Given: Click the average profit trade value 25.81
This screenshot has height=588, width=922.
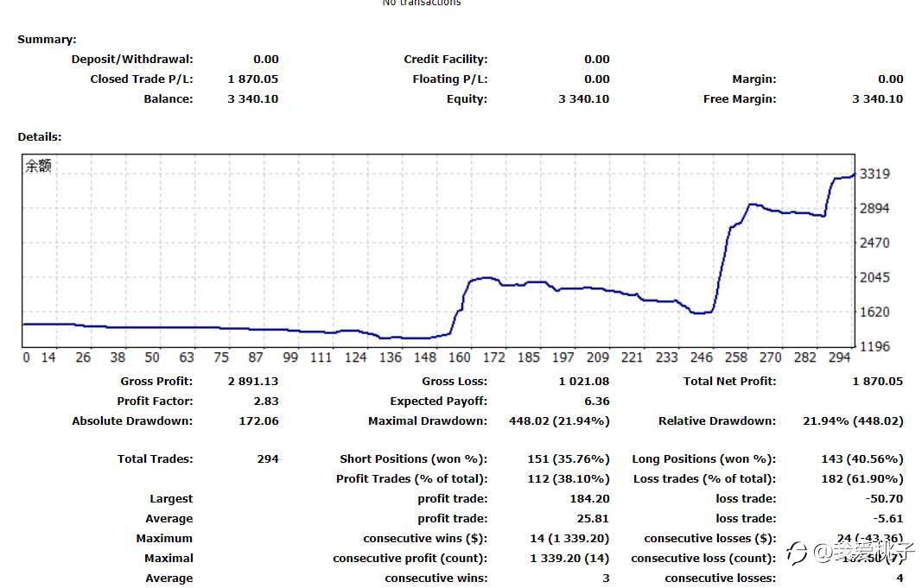Looking at the screenshot, I should (x=593, y=519).
